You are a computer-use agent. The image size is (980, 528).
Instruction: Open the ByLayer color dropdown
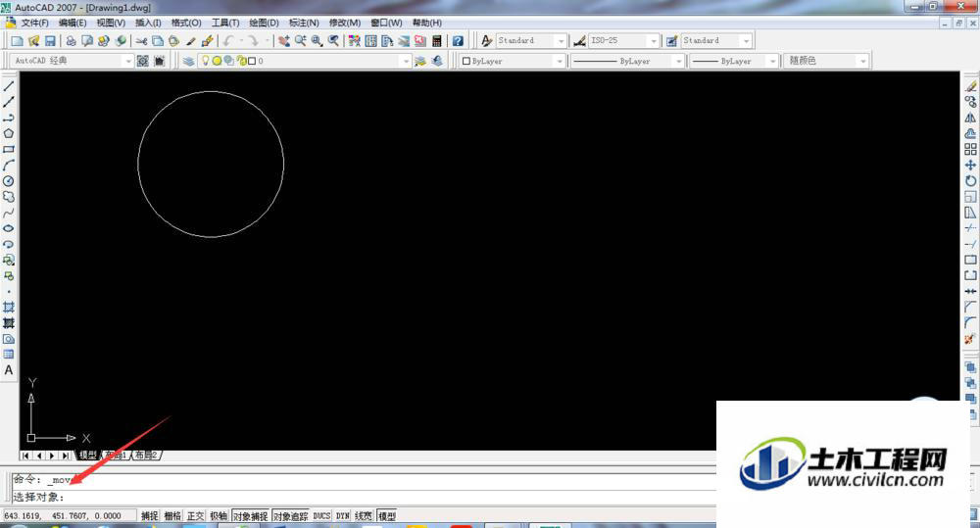coord(560,62)
